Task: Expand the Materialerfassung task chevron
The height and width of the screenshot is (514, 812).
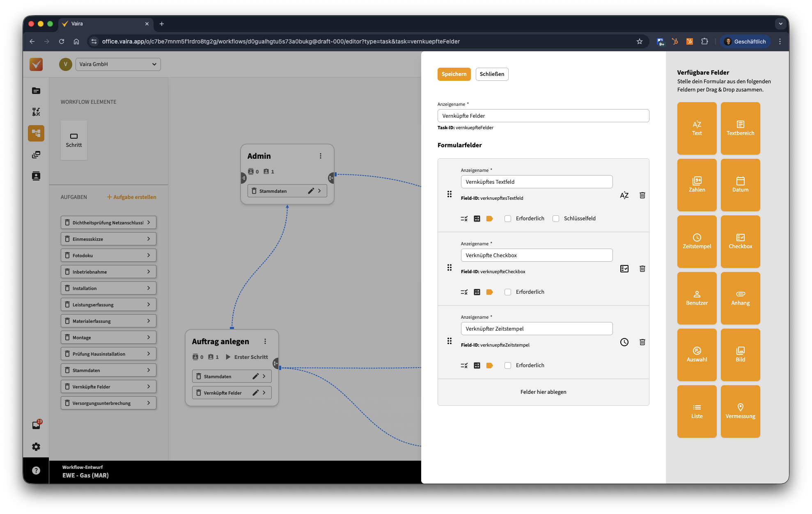Action: 149,321
